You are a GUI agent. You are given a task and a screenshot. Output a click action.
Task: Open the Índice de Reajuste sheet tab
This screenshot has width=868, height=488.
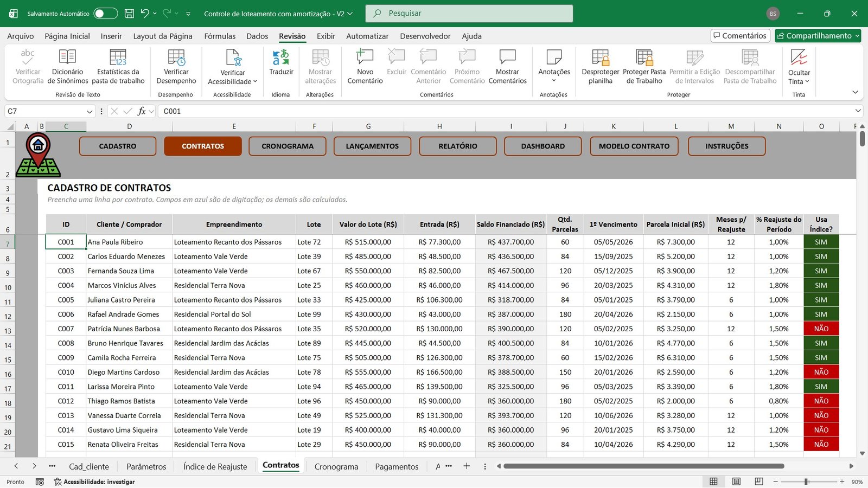point(215,466)
